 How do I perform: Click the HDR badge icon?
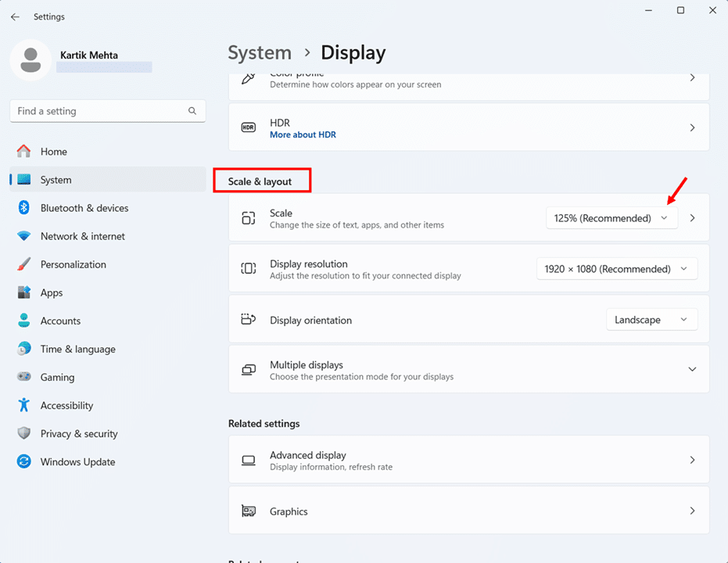[249, 127]
